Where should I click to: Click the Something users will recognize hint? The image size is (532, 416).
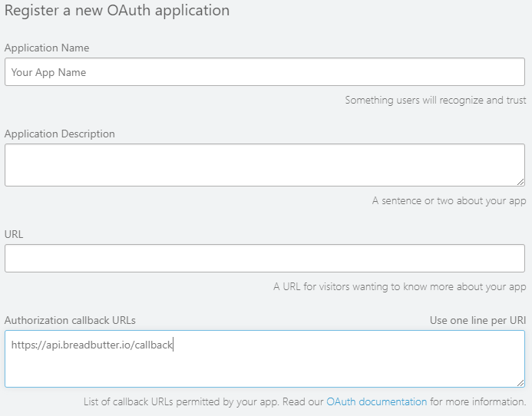435,100
